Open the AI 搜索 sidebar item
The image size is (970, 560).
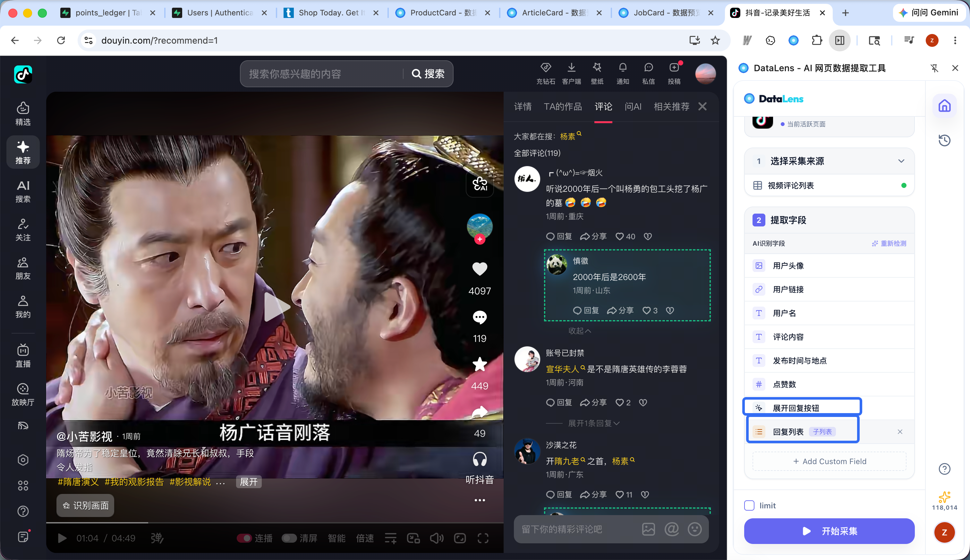23,191
